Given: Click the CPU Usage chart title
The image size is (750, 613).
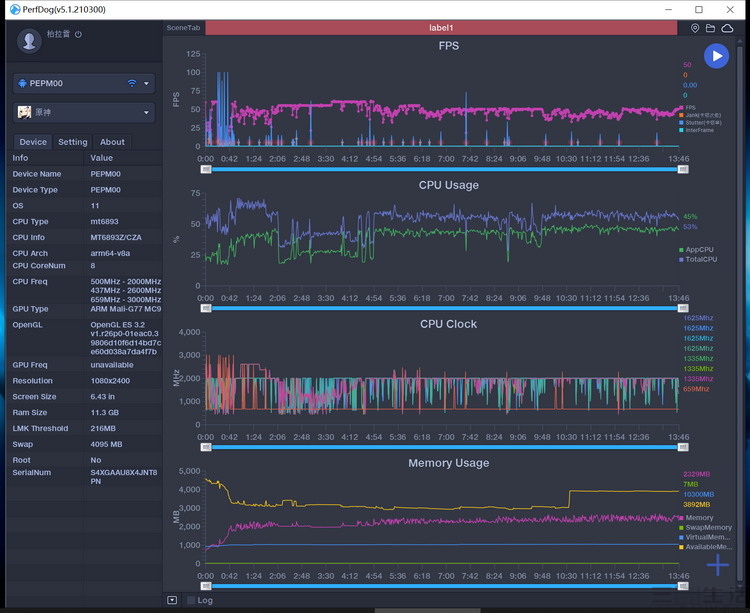Looking at the screenshot, I should click(x=449, y=185).
